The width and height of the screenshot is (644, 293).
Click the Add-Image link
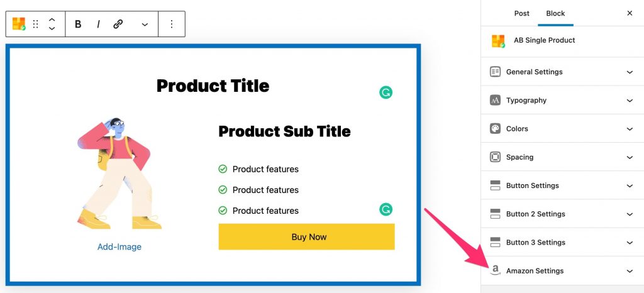[119, 246]
